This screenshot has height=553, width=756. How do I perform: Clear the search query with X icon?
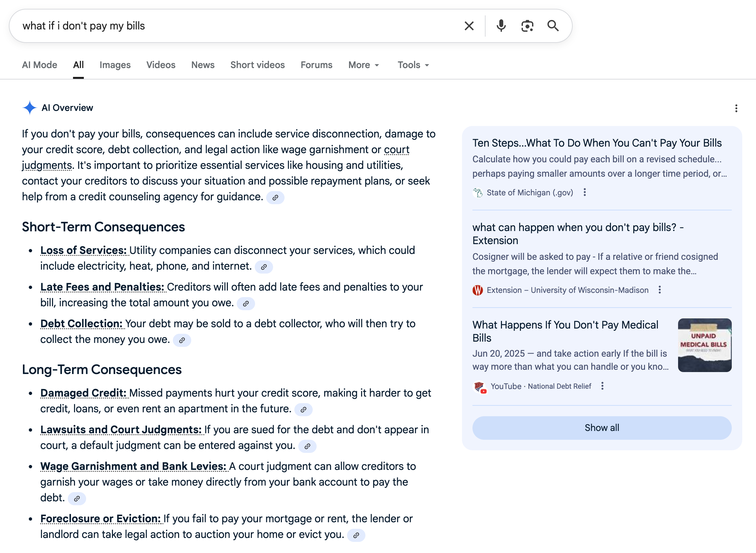[469, 26]
